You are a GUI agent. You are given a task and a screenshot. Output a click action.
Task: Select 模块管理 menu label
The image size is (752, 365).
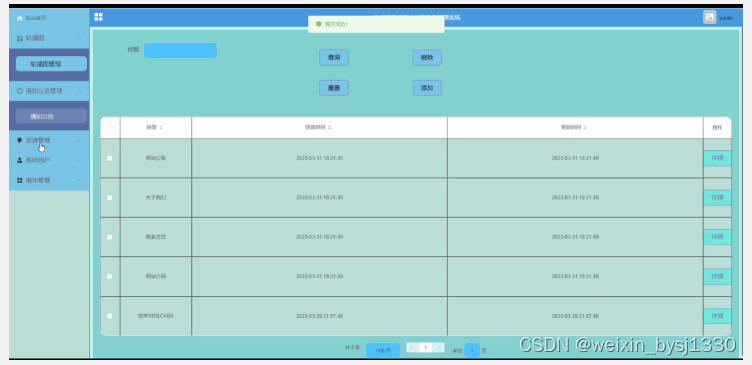click(38, 180)
